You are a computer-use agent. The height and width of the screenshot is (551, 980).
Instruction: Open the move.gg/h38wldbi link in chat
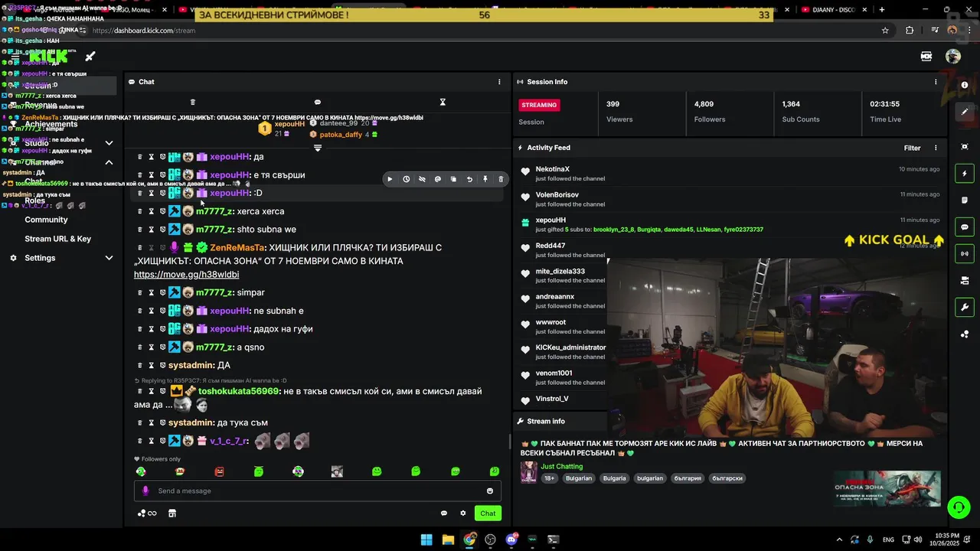tap(186, 275)
